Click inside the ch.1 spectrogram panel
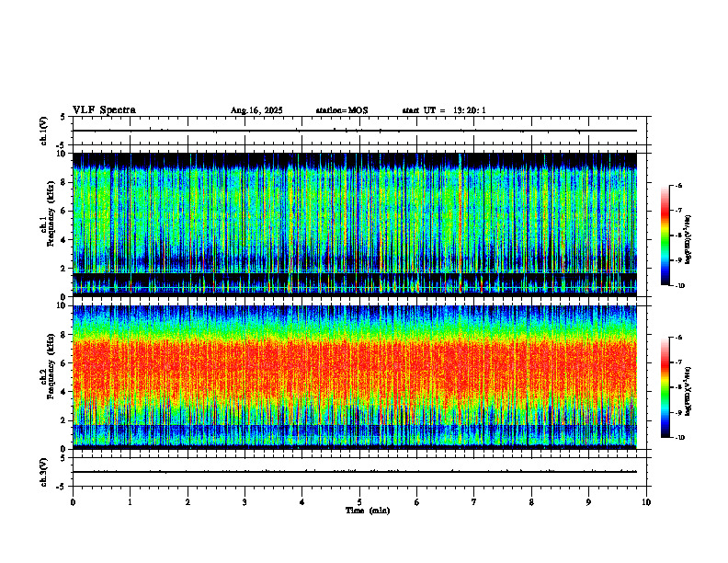Image resolution: width=728 pixels, height=563 pixels. click(355, 224)
